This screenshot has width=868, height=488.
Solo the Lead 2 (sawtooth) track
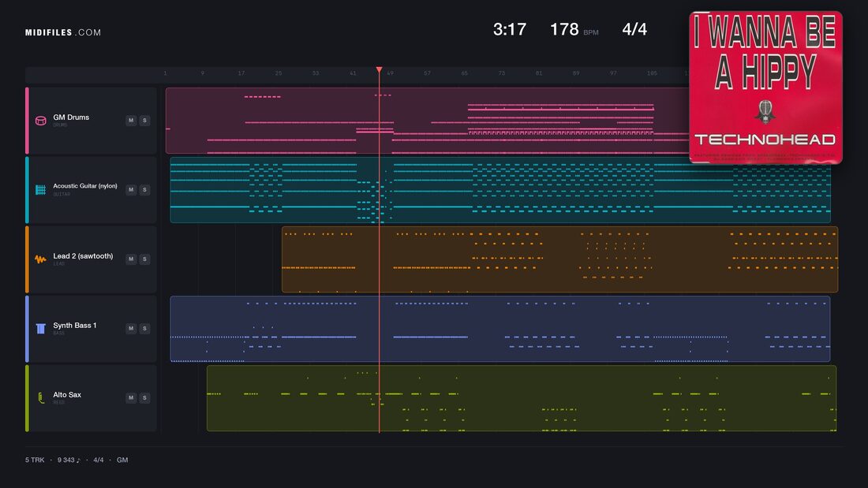tap(144, 259)
